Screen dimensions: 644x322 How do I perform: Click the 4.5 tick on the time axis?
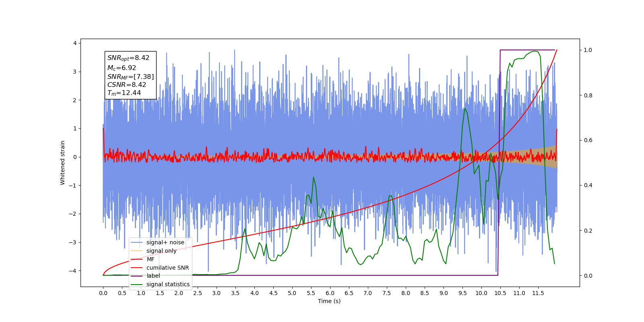[273, 293]
